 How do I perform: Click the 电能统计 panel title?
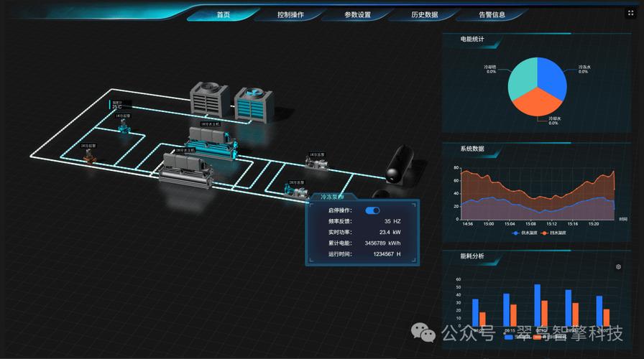(472, 39)
